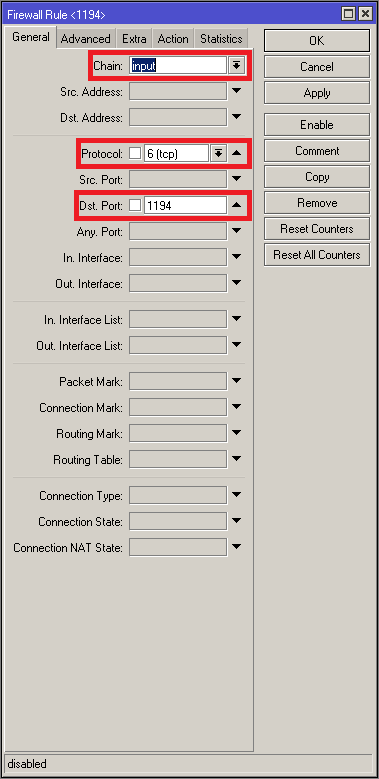This screenshot has height=779, width=379.
Task: Click Reset All Counters button
Action: click(x=317, y=255)
